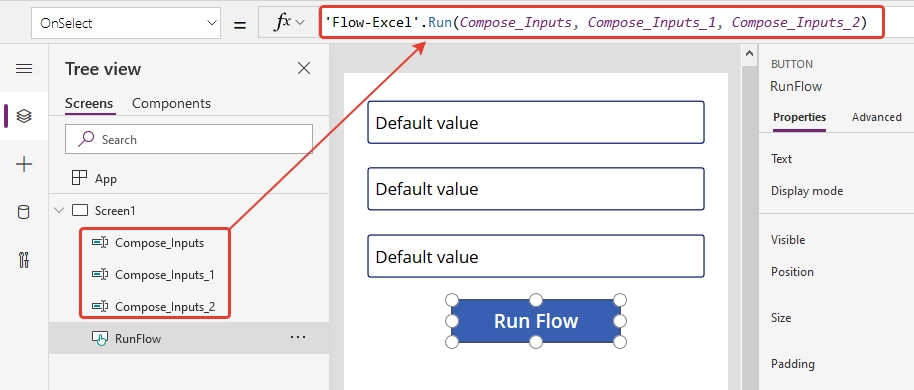This screenshot has width=914, height=390.
Task: Click the RunFlow control name
Action: point(796,86)
